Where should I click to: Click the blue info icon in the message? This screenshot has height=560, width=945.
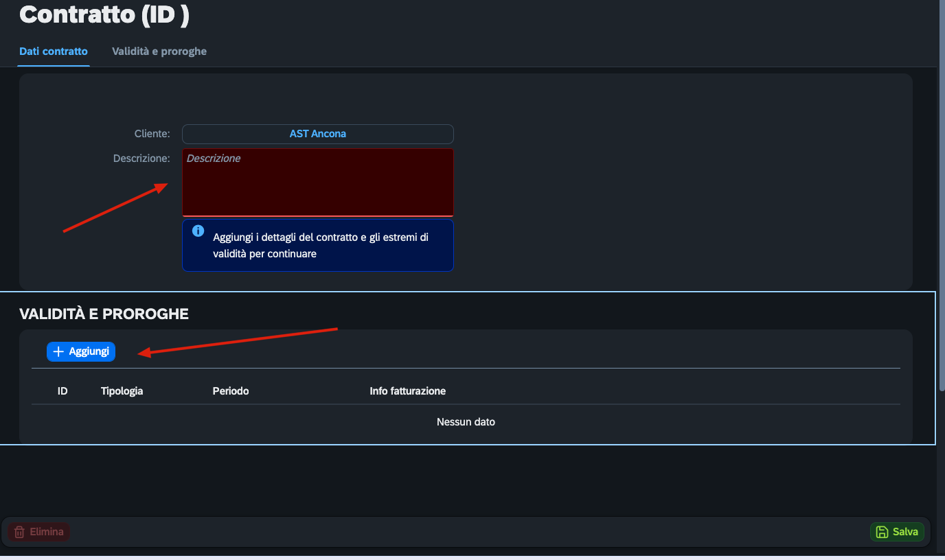tap(198, 231)
